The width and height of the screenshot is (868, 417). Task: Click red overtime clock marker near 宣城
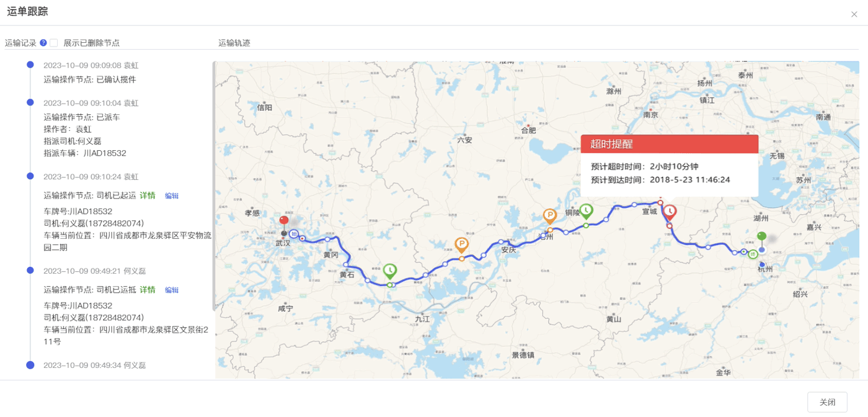670,213
